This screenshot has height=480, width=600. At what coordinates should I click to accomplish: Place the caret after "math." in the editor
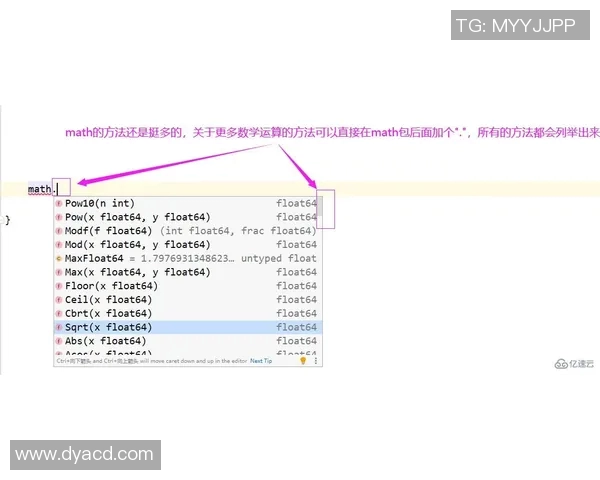(57, 189)
